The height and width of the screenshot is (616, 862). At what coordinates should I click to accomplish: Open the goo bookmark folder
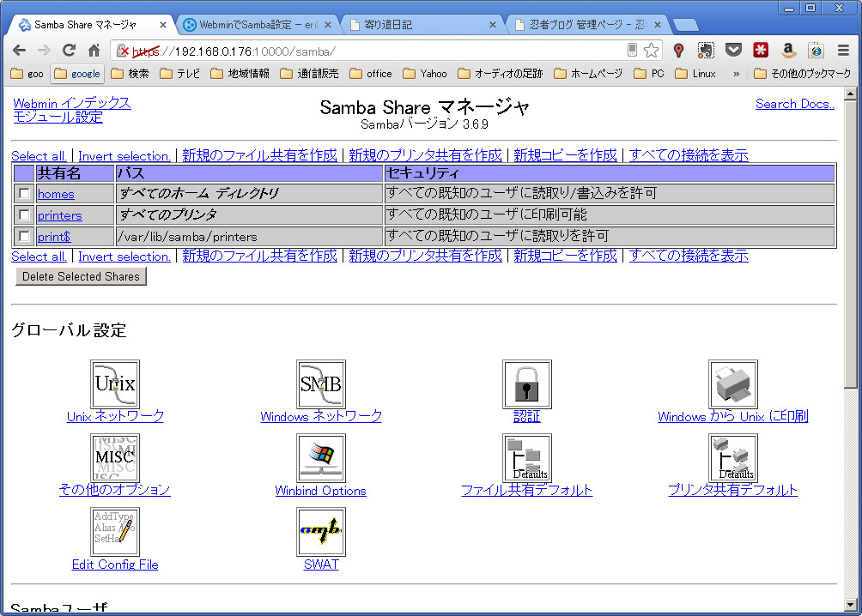click(x=27, y=74)
